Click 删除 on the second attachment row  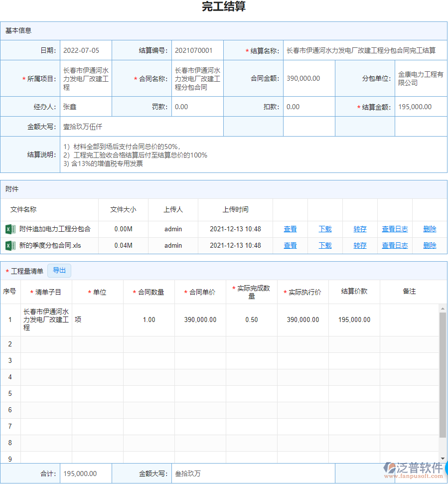[430, 245]
